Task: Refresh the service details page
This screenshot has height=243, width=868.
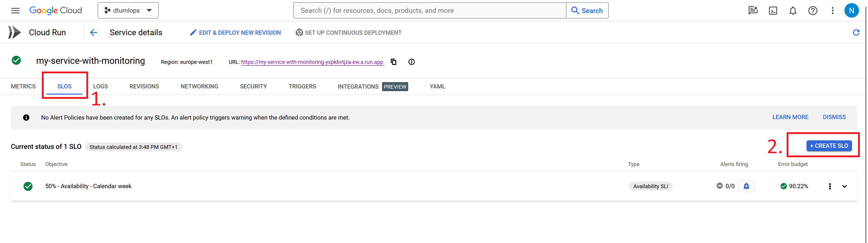Action: click(x=856, y=33)
